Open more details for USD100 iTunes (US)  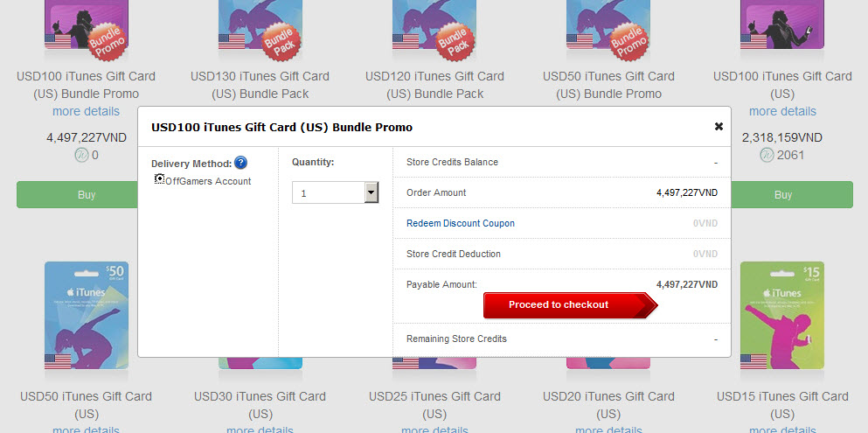click(782, 111)
